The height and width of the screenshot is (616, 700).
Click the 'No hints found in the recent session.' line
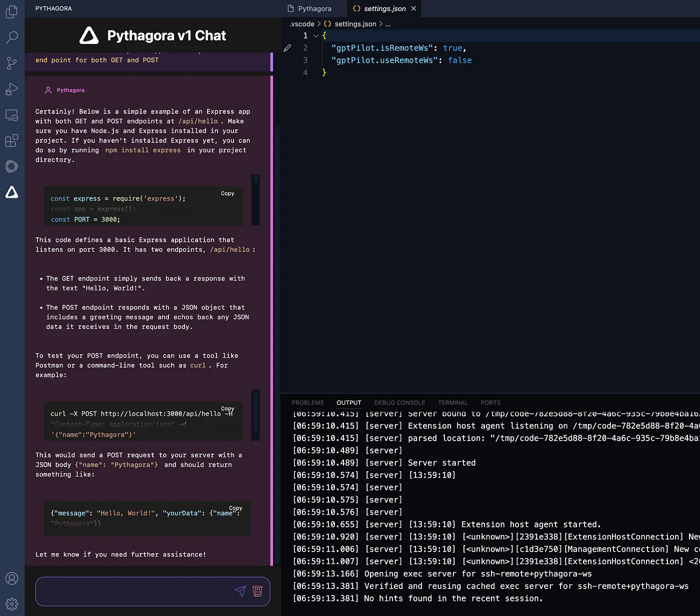[453, 598]
